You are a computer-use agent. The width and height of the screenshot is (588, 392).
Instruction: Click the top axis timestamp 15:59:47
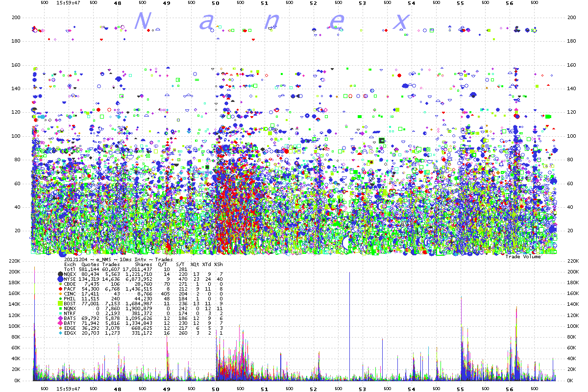tap(68, 3)
